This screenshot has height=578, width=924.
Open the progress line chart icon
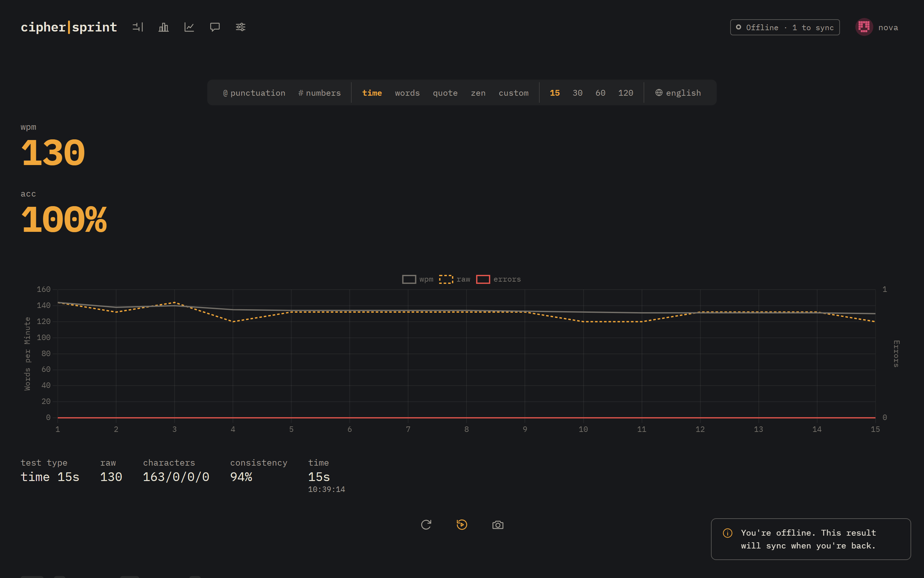[x=189, y=27]
